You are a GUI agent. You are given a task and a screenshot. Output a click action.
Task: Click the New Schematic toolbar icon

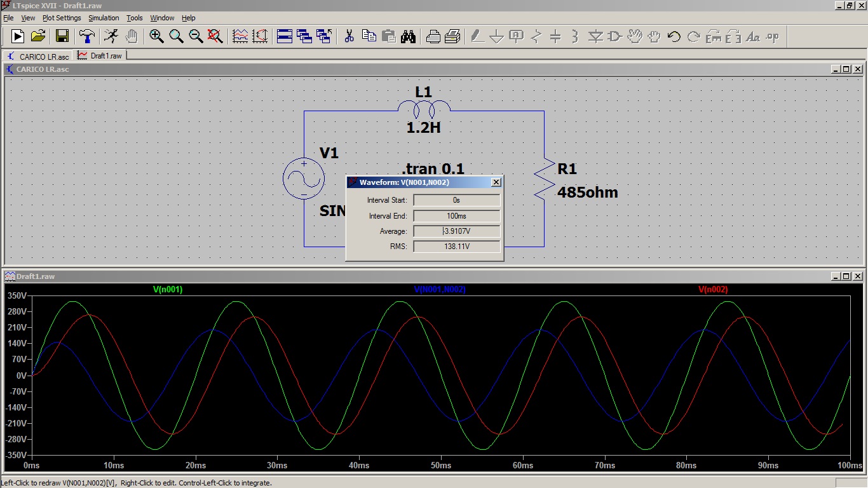(x=17, y=36)
